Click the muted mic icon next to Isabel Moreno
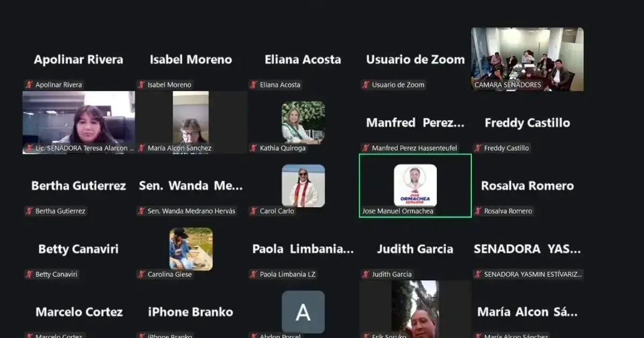The image size is (644, 338). (141, 84)
